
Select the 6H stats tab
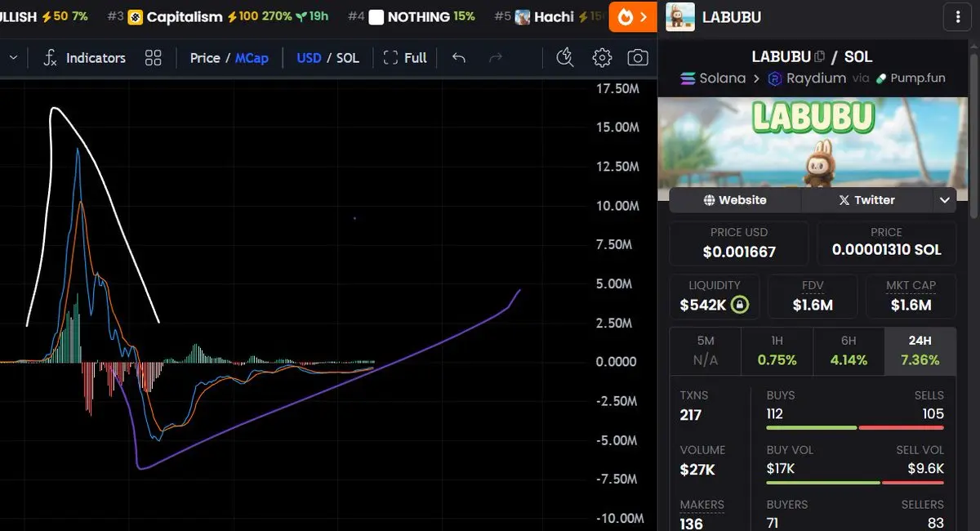tap(849, 350)
